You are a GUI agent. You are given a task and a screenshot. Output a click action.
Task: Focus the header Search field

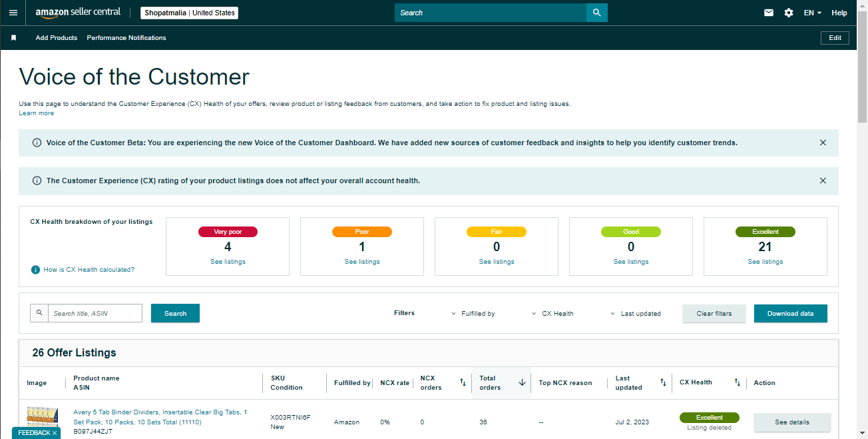coord(491,13)
